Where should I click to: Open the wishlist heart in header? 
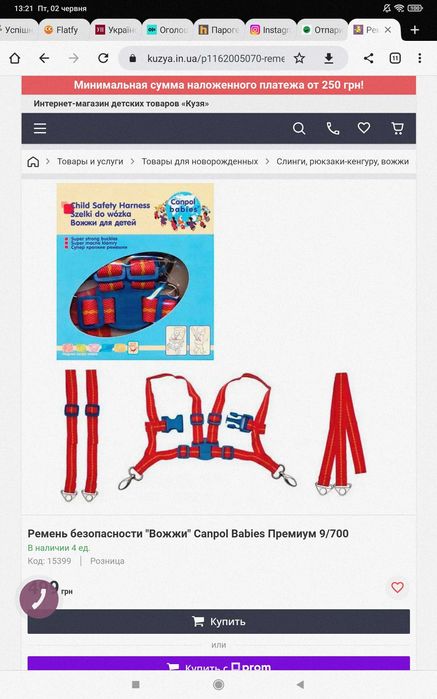click(364, 128)
